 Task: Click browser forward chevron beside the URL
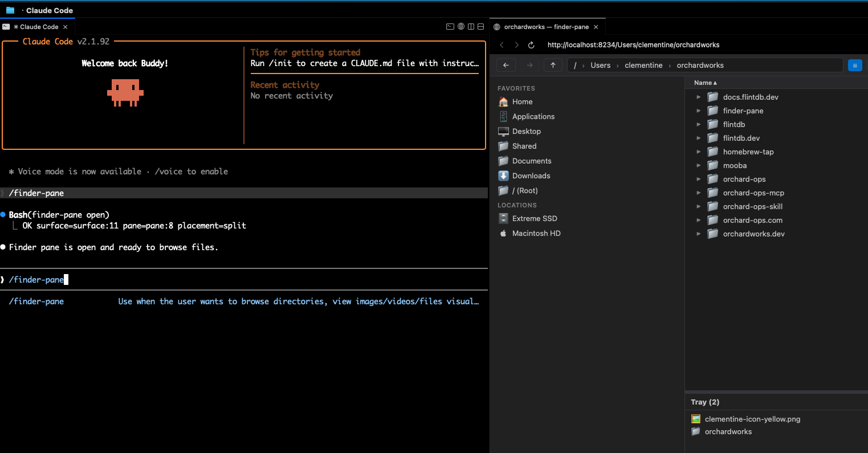tap(516, 45)
